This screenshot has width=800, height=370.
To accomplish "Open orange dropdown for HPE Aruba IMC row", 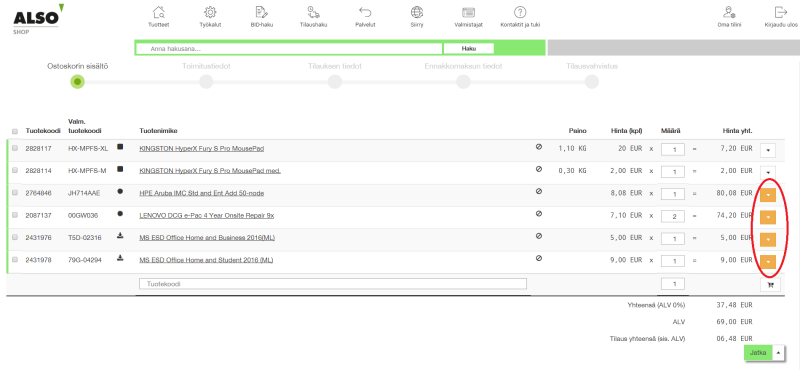I will coord(768,195).
